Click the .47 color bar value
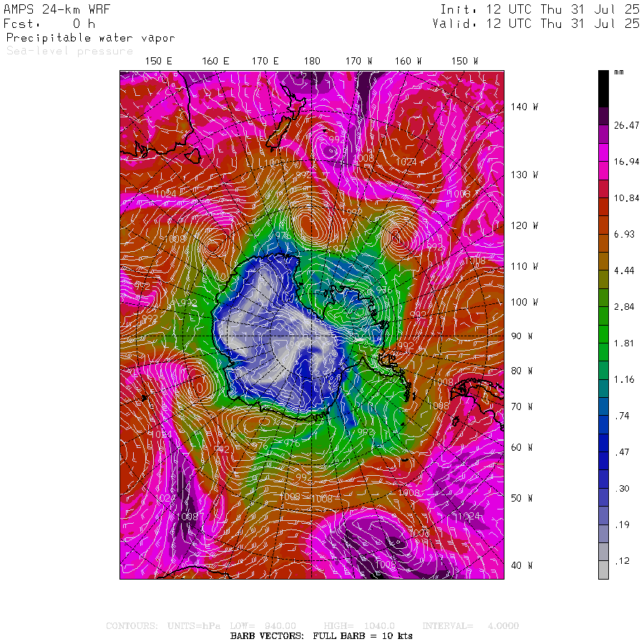The height and width of the screenshot is (644, 644). (623, 453)
